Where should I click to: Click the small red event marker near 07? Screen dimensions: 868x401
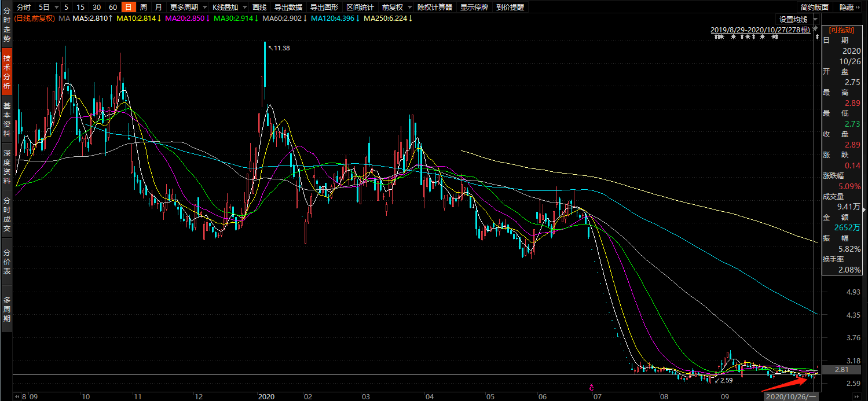click(x=592, y=388)
